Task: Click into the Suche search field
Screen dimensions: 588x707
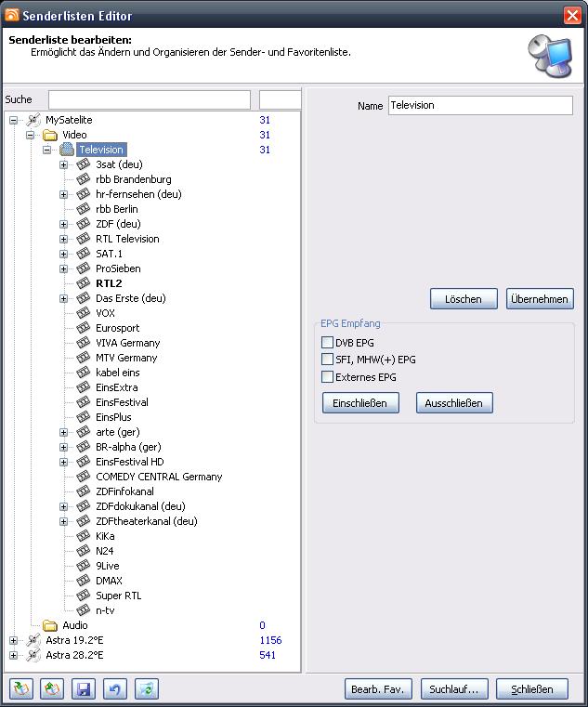Action: coord(149,99)
